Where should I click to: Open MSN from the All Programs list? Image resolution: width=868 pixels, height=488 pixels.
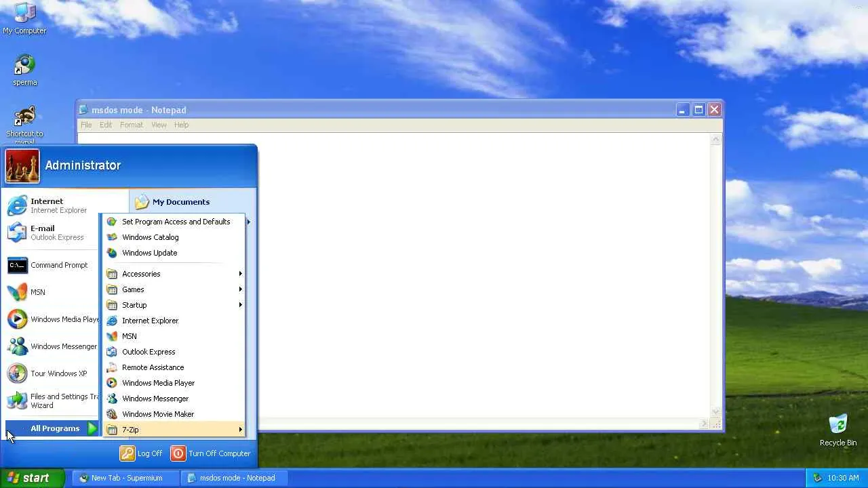coord(174,336)
